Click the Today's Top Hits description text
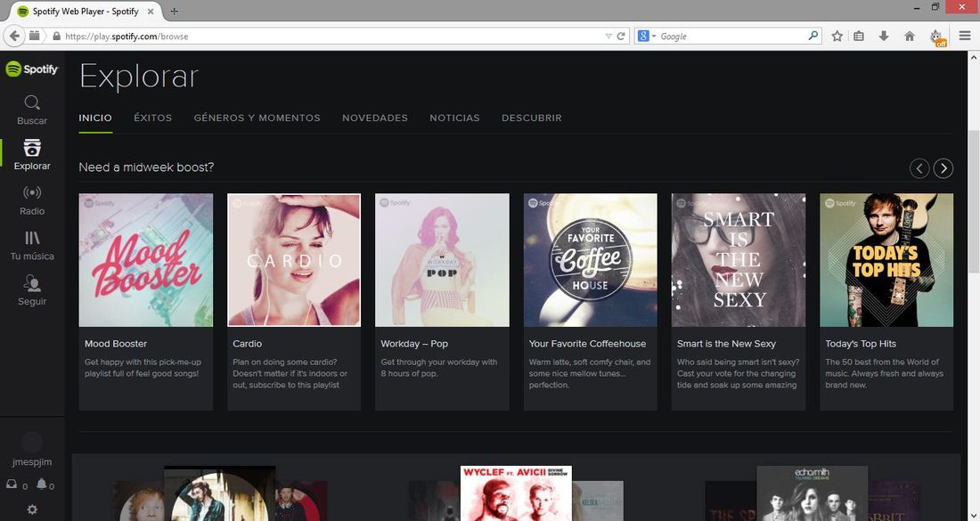This screenshot has width=980, height=521. (x=884, y=373)
